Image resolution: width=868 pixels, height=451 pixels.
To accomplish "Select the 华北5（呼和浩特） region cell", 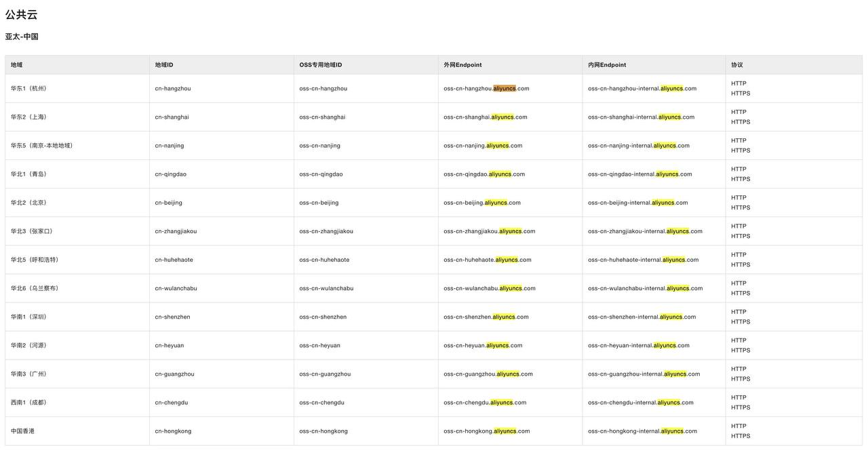I will [35, 260].
